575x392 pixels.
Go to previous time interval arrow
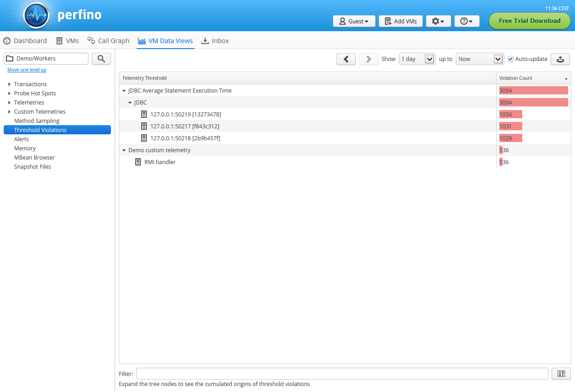[346, 59]
